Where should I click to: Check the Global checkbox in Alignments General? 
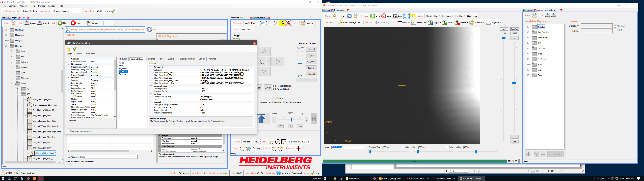pyautogui.click(x=615, y=26)
